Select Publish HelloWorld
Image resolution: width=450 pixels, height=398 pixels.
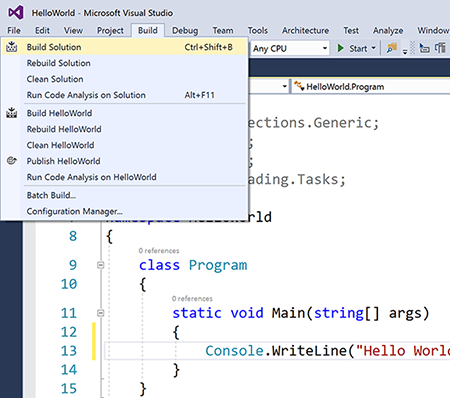[124, 161]
